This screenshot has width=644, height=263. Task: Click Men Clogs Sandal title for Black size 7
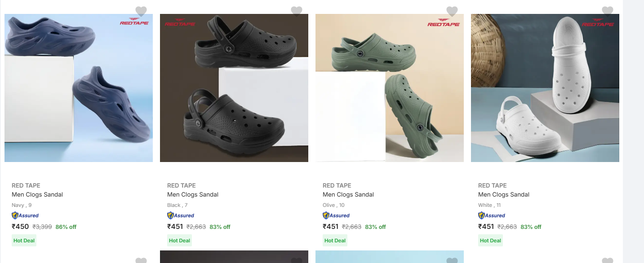pos(193,194)
